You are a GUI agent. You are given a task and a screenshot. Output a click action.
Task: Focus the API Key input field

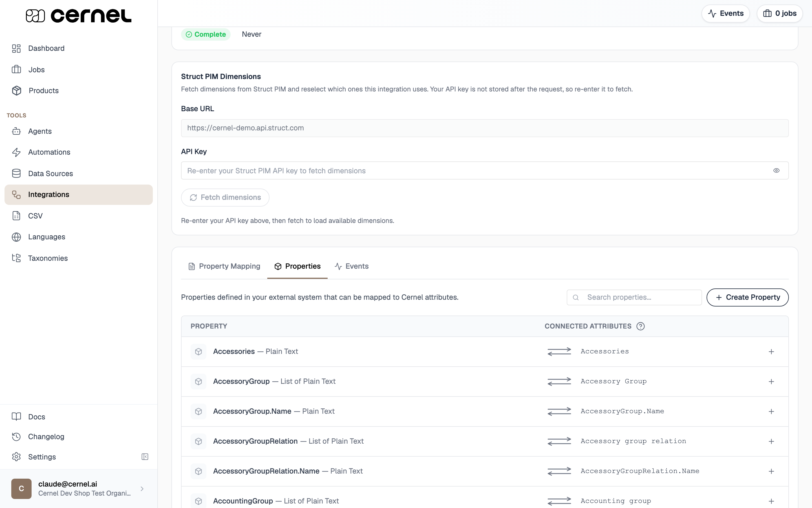(x=484, y=171)
